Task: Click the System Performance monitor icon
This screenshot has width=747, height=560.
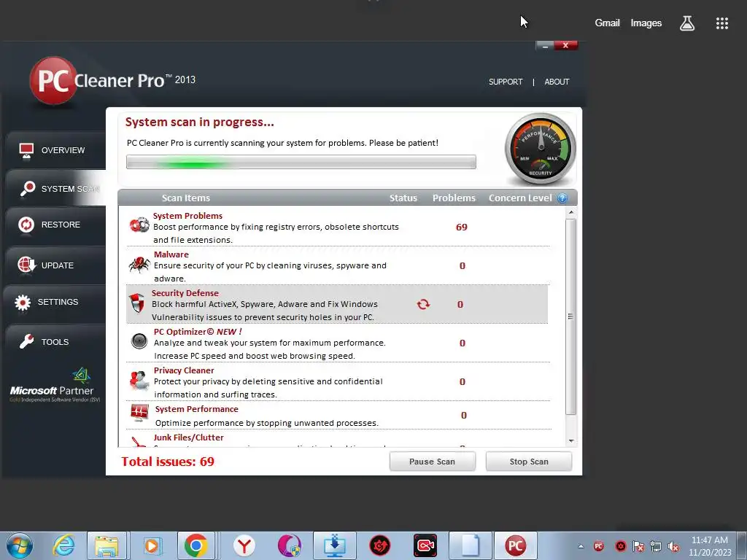Action: click(139, 413)
